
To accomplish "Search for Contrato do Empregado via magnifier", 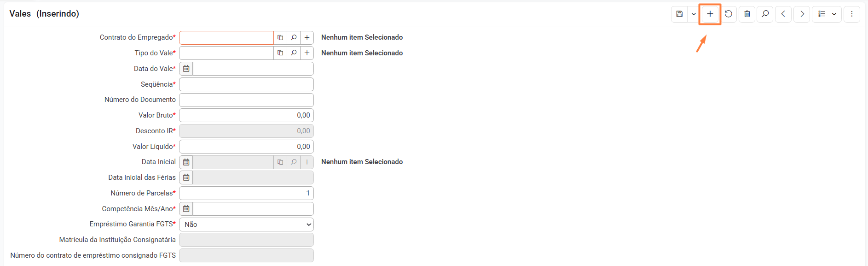I will tap(294, 37).
